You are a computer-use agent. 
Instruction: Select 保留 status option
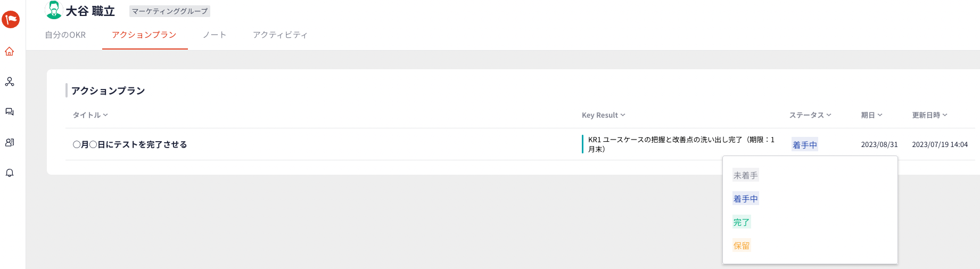742,246
